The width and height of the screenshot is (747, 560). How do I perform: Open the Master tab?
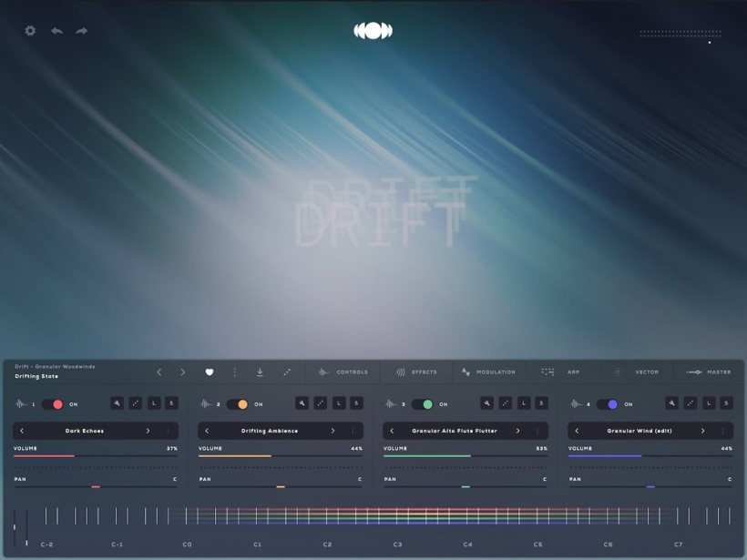point(709,372)
